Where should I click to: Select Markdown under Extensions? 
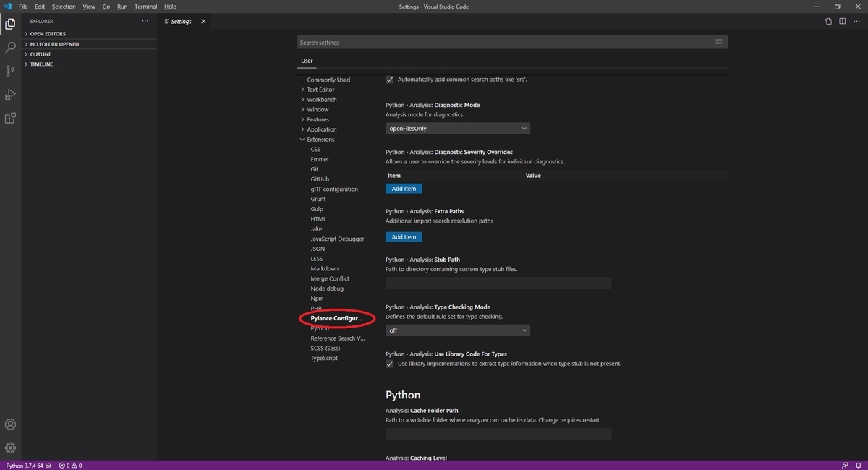(x=325, y=269)
